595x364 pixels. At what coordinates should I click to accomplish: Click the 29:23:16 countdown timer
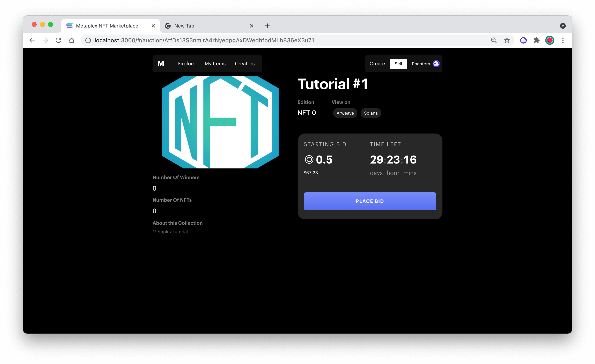[393, 160]
